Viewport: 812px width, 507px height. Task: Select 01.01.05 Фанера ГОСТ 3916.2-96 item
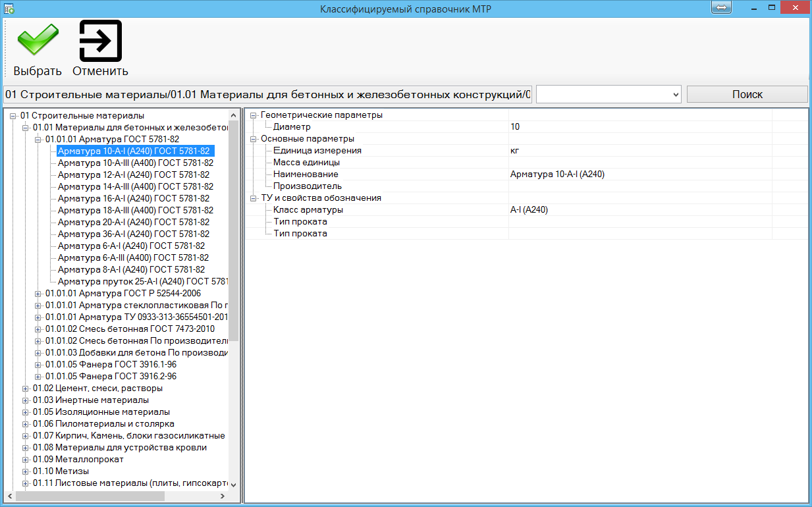[x=111, y=377]
